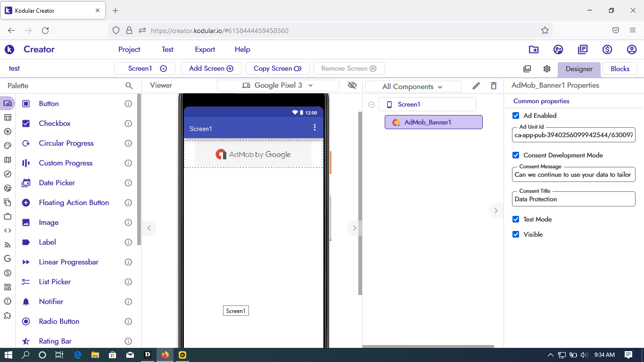The height and width of the screenshot is (362, 644).
Task: Click the dollar monetization icon in header
Action: click(607, 49)
